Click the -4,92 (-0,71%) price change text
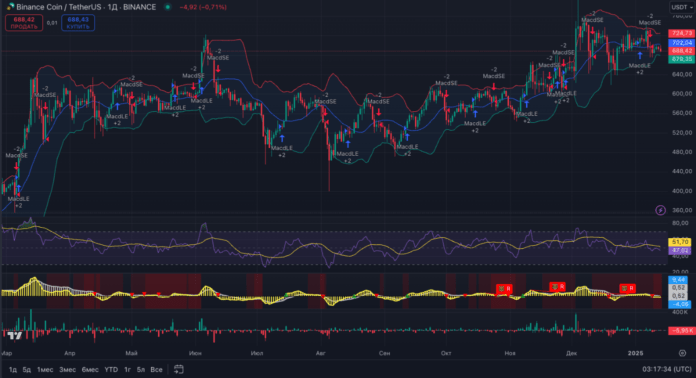Screen dimensions: 696x378 click(x=203, y=7)
